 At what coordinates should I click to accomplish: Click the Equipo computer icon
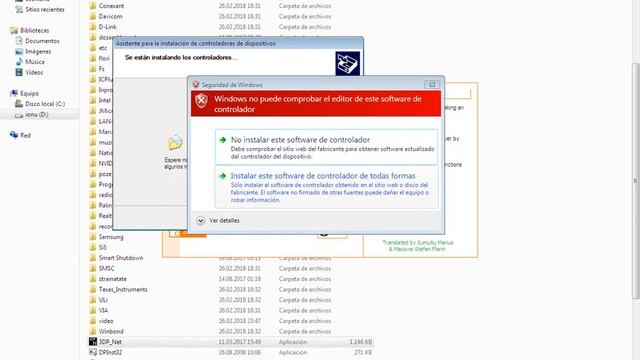pyautogui.click(x=14, y=93)
